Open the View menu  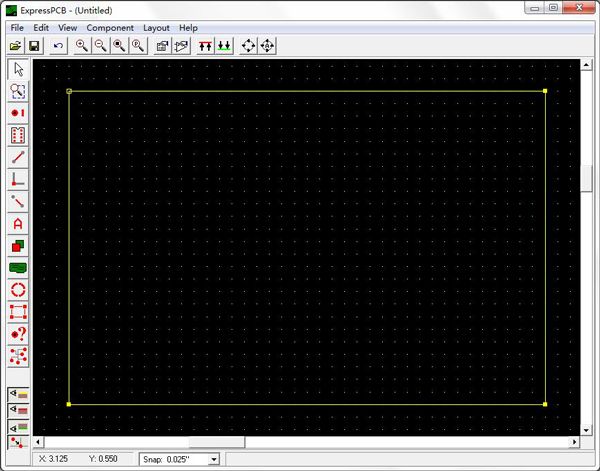click(x=68, y=28)
